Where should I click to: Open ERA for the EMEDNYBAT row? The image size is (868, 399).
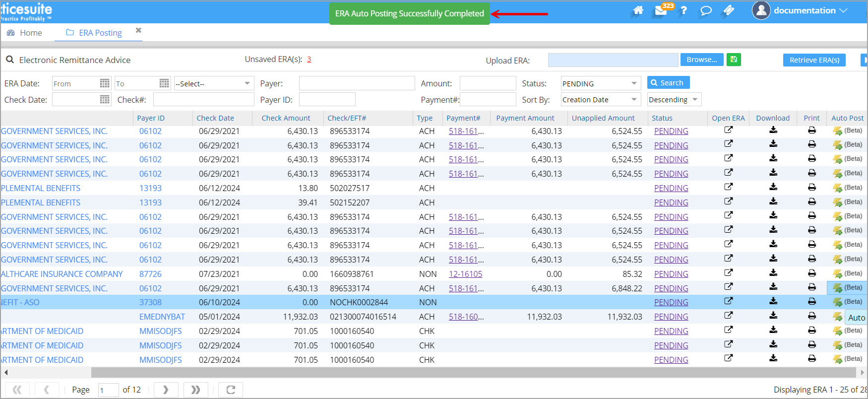pos(728,316)
